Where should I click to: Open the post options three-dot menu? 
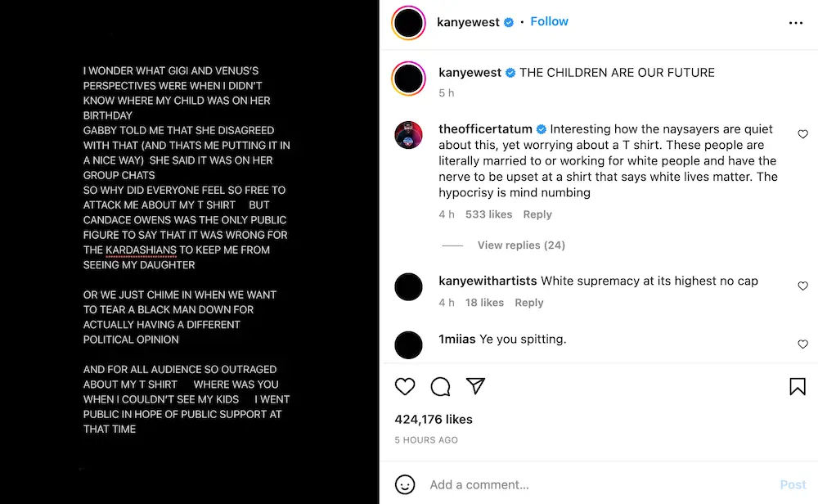point(796,23)
